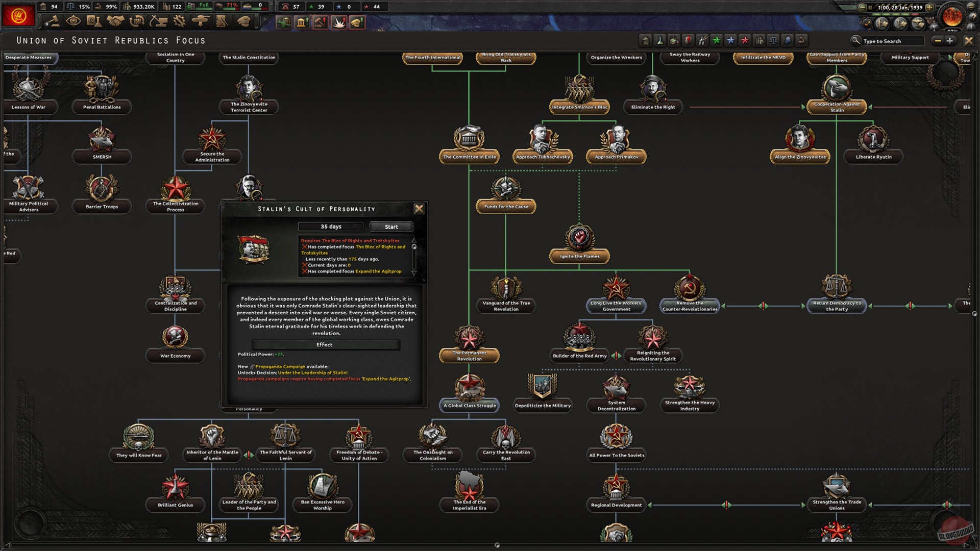Zoom out the focus tree
This screenshot has height=551, width=980.
pos(938,41)
